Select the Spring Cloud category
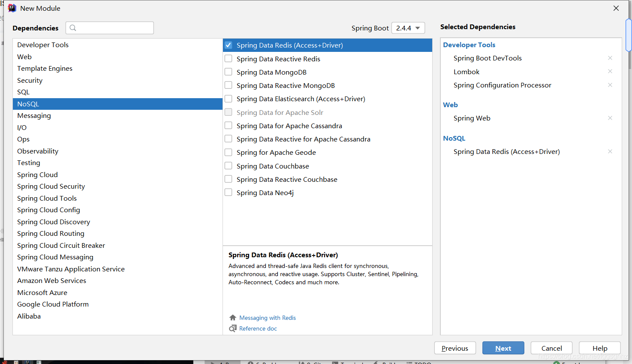 (117, 174)
